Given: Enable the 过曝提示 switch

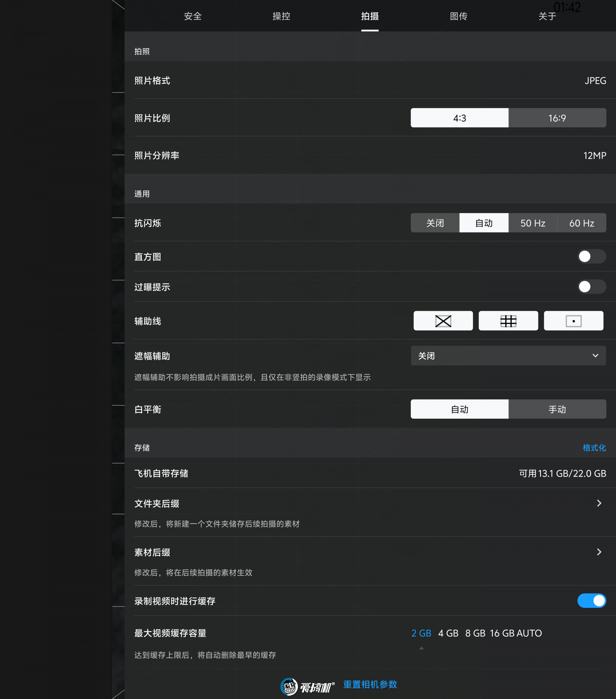Looking at the screenshot, I should 592,287.
